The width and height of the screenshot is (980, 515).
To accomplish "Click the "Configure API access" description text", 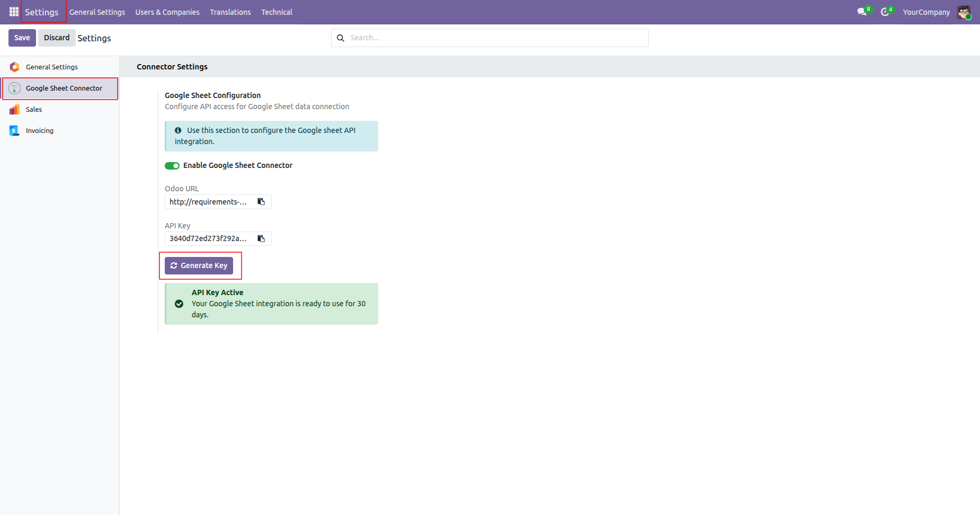I will tap(257, 106).
